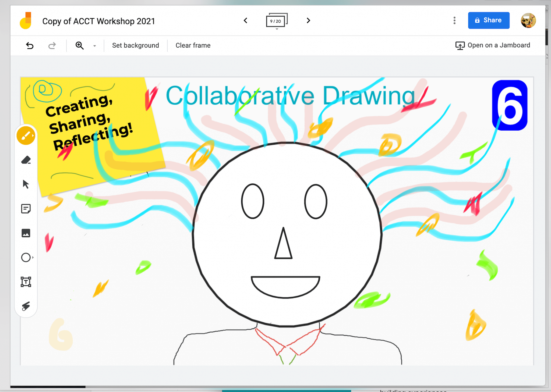551x392 pixels.
Task: Select the blue number 6 badge
Action: click(510, 105)
